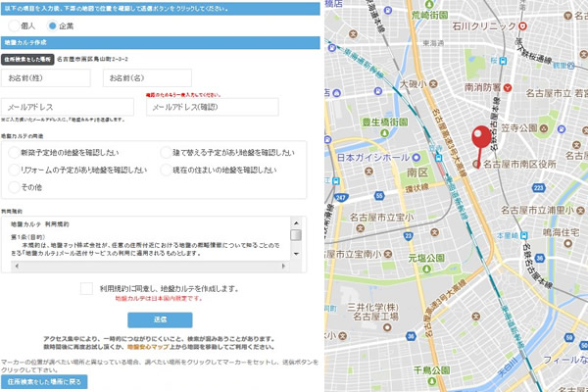Image resolution: width=588 pixels, height=392 pixels.
Task: Click 笠寺公園 marker icon
Action: coord(544,128)
